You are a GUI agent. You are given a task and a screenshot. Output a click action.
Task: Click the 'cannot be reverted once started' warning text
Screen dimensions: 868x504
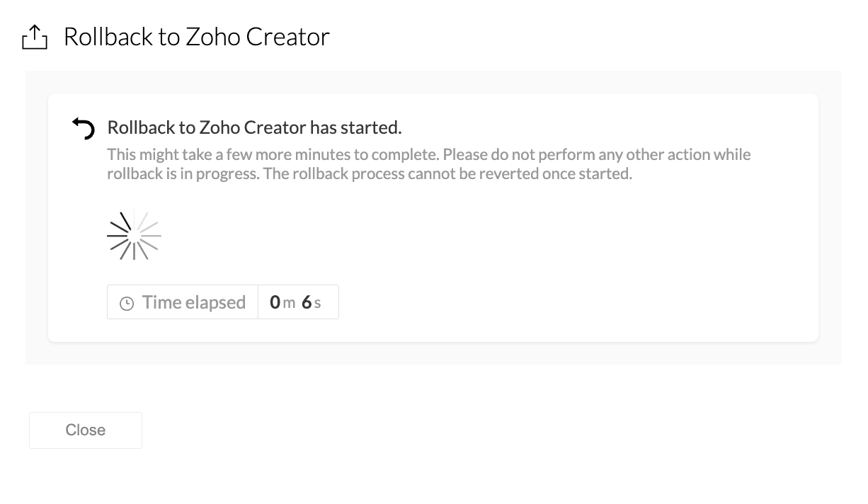[519, 173]
